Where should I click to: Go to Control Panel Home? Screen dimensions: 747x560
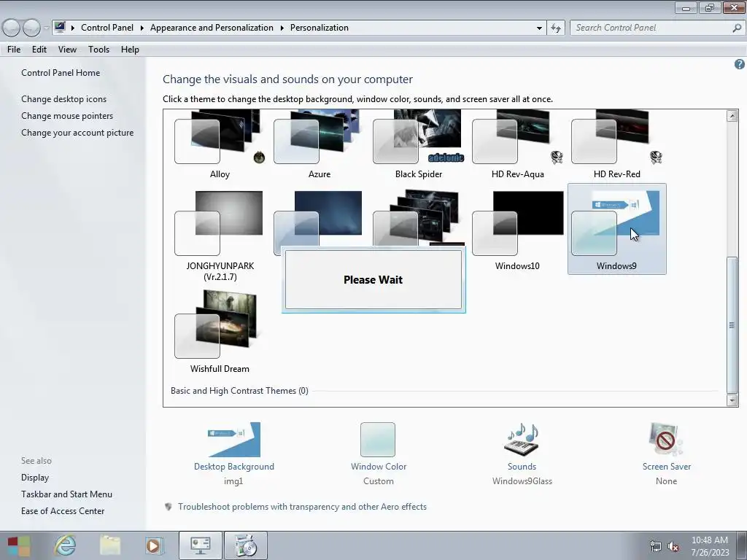click(61, 73)
